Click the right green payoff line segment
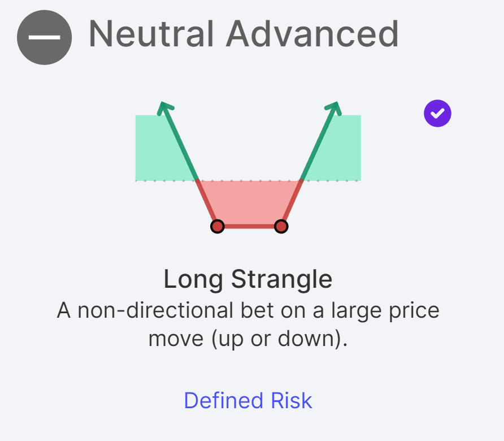The image size is (504, 441). coord(318,144)
